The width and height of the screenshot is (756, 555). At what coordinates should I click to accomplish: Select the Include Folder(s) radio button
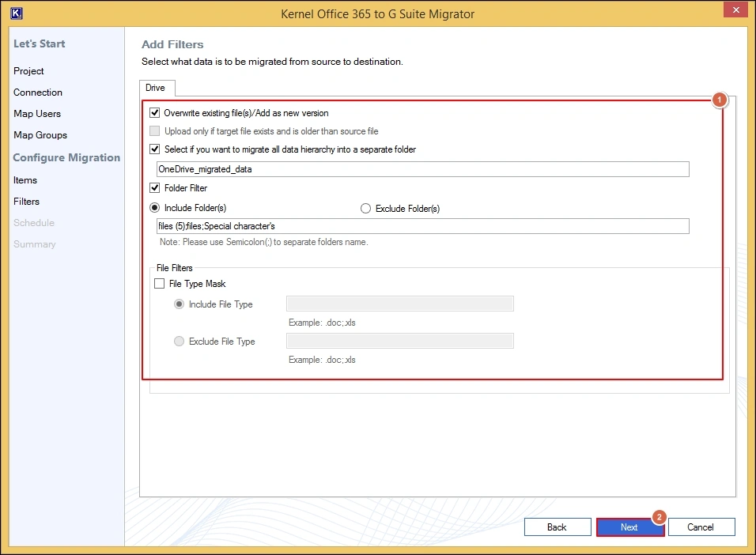pyautogui.click(x=155, y=209)
